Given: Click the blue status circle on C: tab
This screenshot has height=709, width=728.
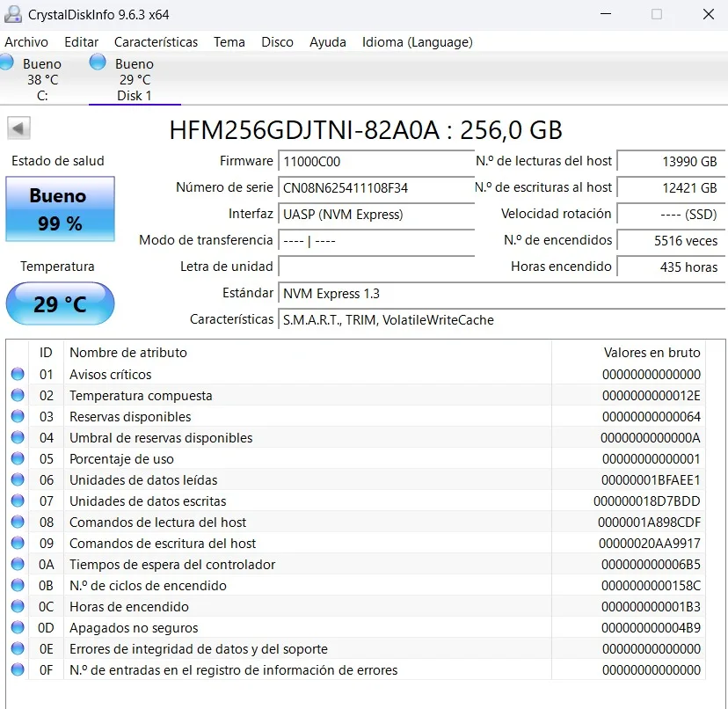Looking at the screenshot, I should [x=5, y=62].
